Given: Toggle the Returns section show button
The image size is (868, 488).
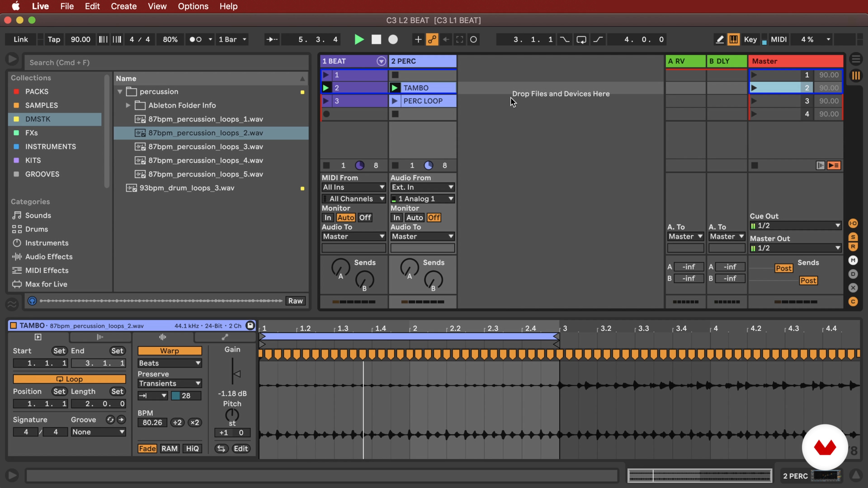Looking at the screenshot, I should tap(853, 246).
